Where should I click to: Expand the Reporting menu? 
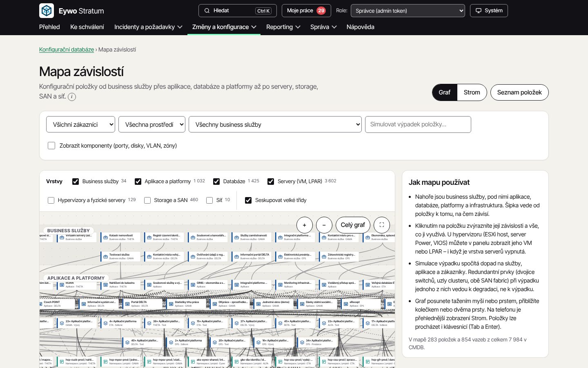click(x=283, y=27)
